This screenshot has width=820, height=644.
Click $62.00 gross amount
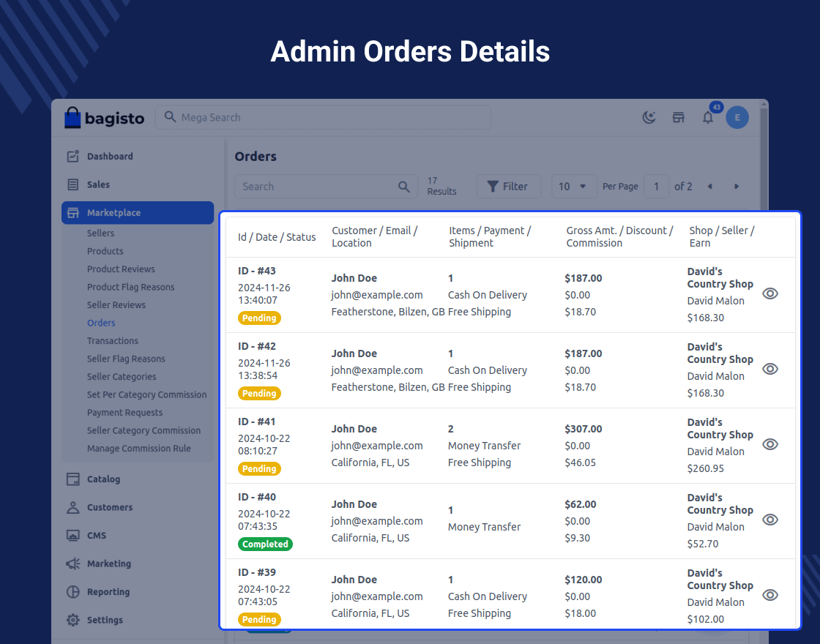click(581, 504)
